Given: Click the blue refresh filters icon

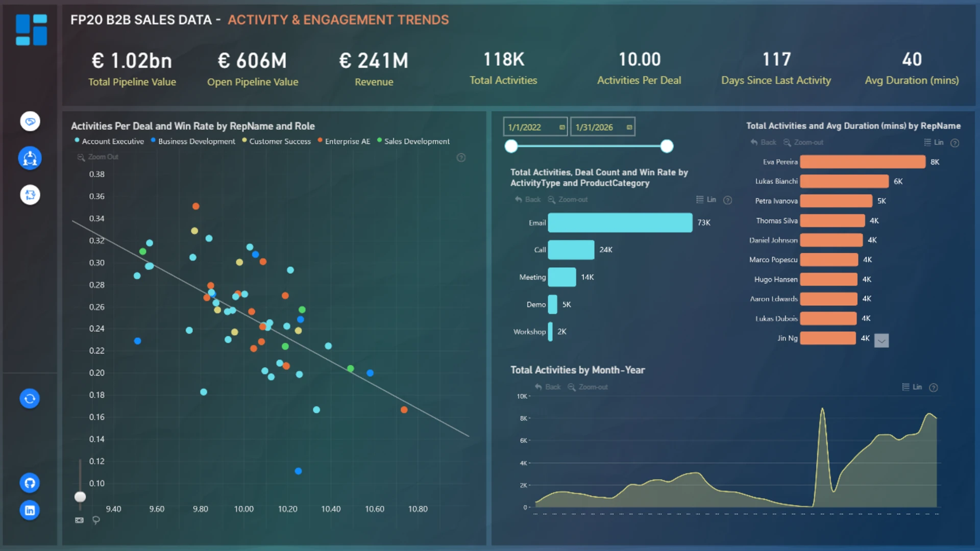Looking at the screenshot, I should coord(30,398).
